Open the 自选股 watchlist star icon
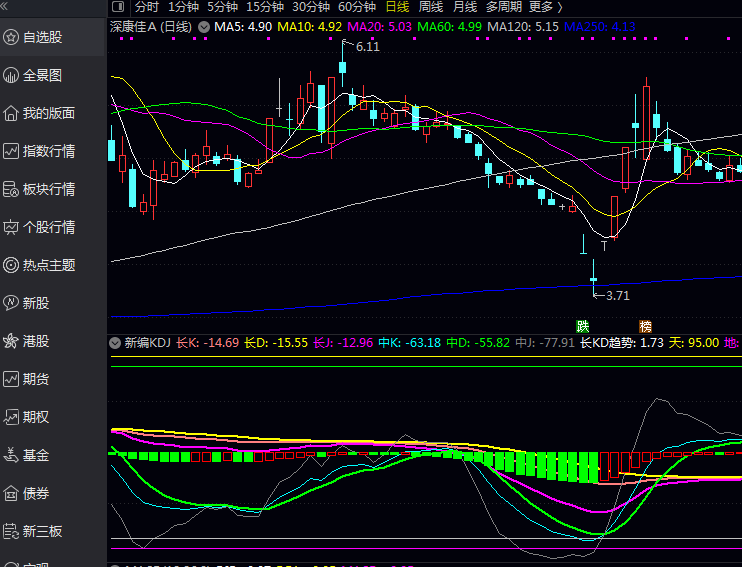The width and height of the screenshot is (742, 567). coord(11,37)
